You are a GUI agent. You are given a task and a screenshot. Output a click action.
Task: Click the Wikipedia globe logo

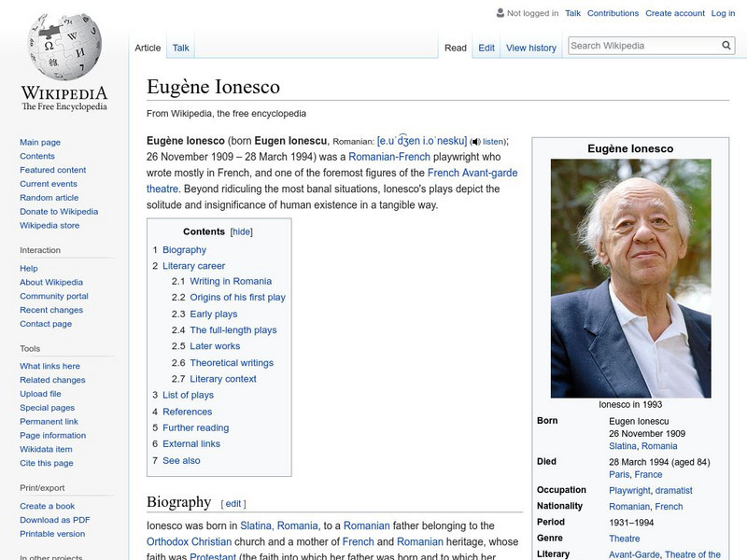coord(64,47)
